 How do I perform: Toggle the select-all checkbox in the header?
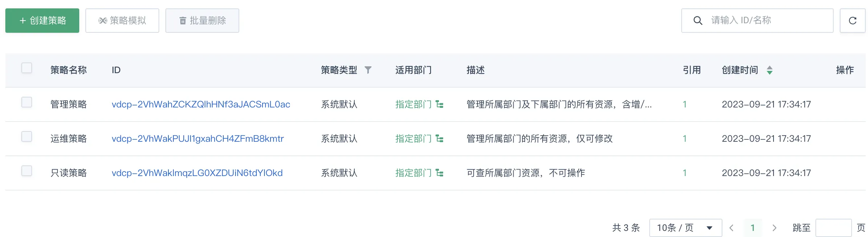[27, 68]
